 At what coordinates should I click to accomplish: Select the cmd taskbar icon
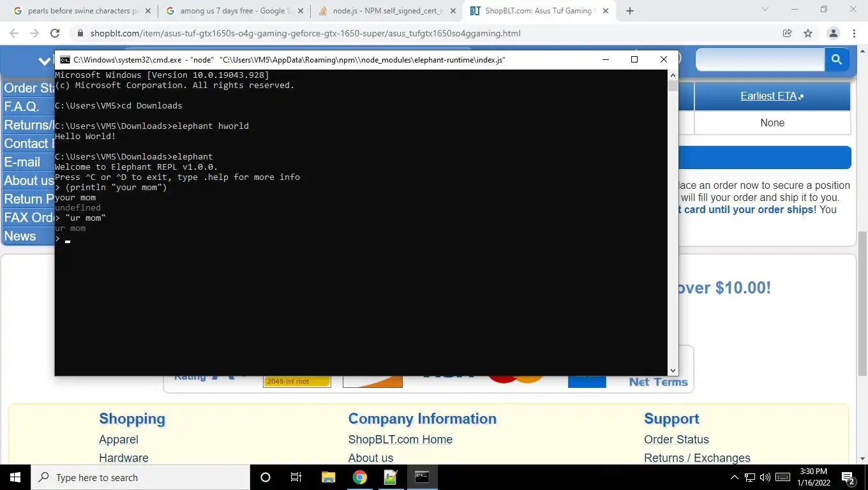coord(422,477)
